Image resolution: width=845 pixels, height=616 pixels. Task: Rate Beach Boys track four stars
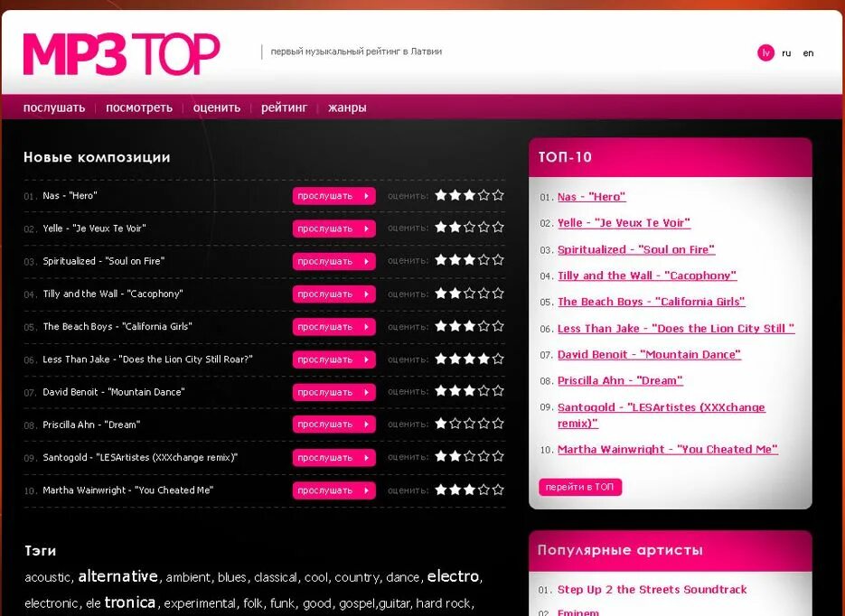point(484,326)
